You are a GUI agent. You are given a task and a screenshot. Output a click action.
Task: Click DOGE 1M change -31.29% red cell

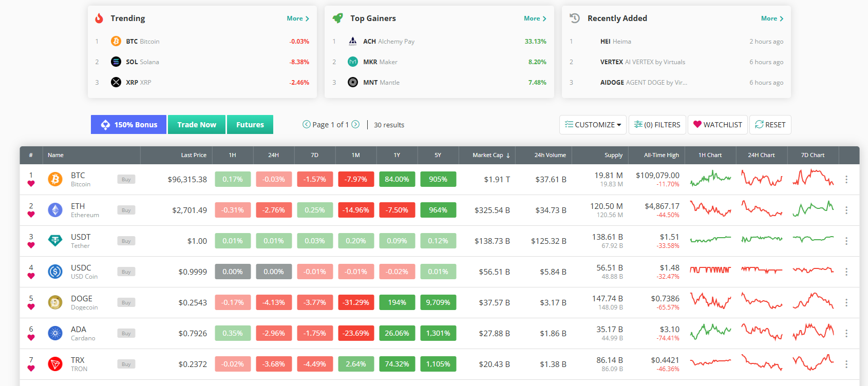click(x=356, y=302)
